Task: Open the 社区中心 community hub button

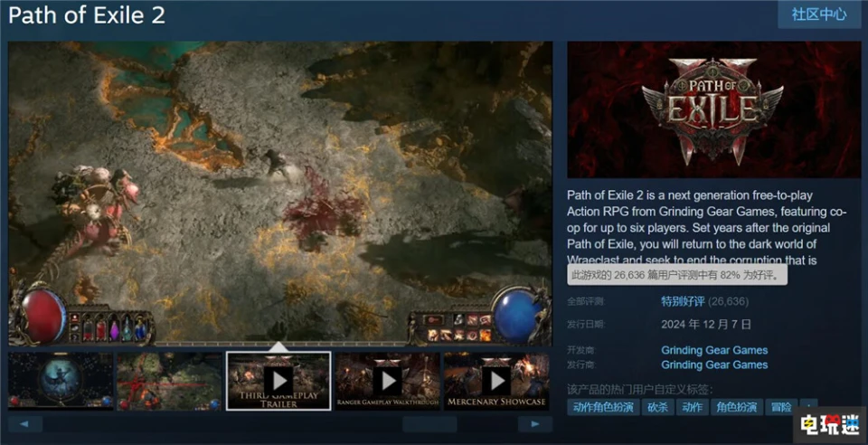Action: click(x=819, y=14)
